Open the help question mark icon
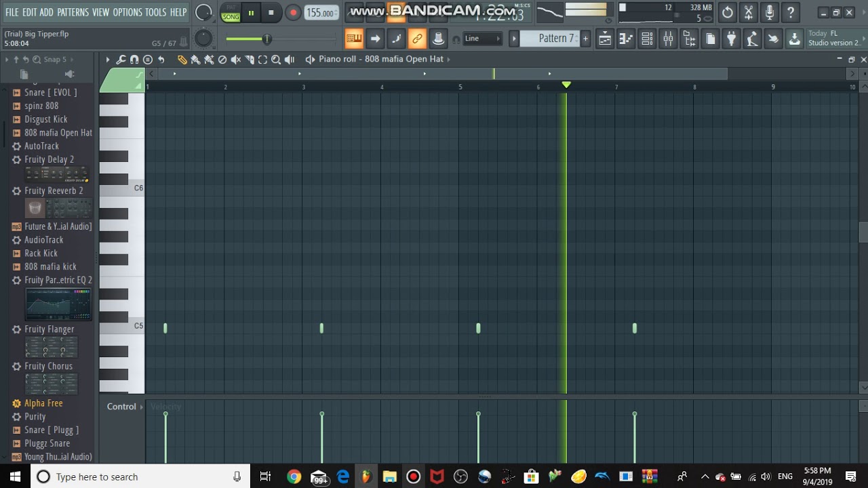This screenshot has height=488, width=868. tap(790, 12)
